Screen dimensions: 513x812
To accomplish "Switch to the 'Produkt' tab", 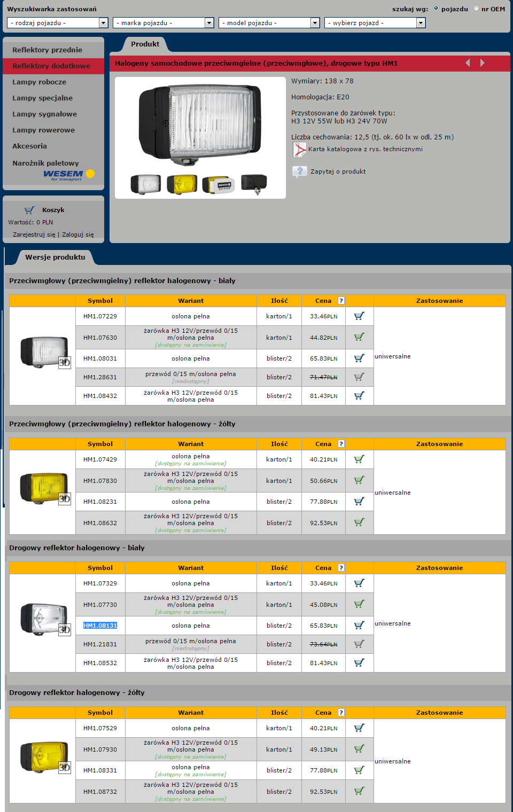I will (x=145, y=44).
